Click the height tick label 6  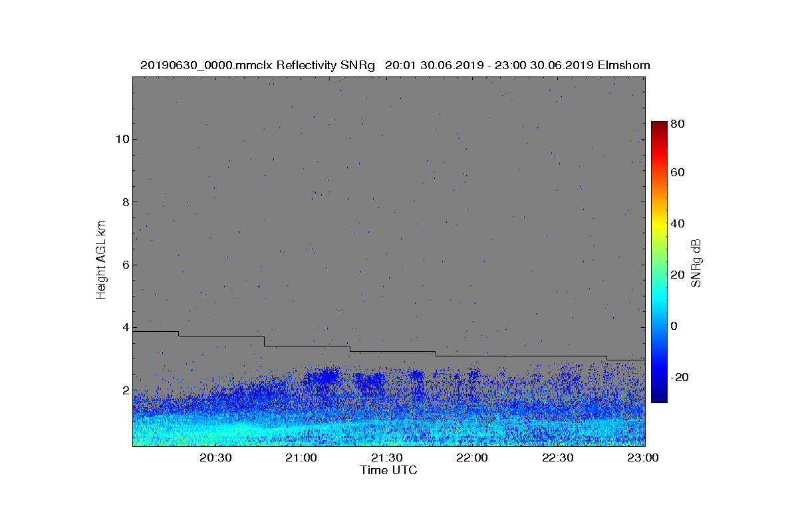point(125,265)
